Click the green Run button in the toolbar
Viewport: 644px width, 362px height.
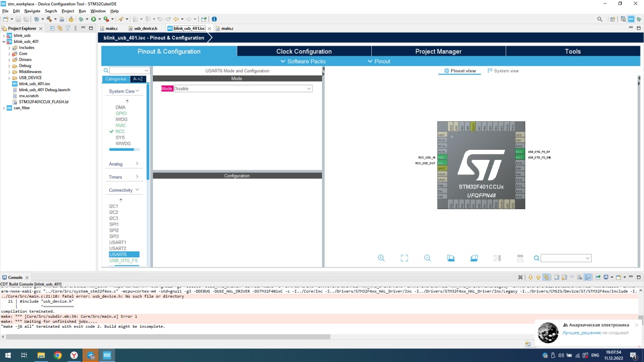click(93, 19)
